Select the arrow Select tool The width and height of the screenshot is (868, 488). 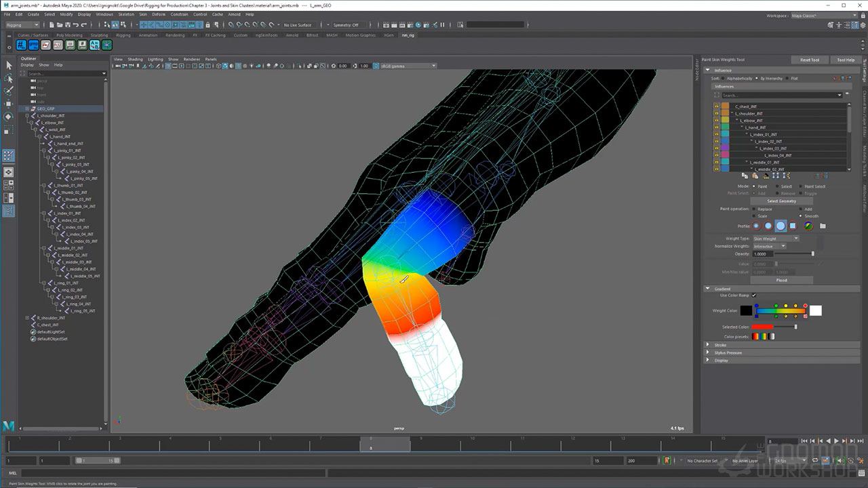pyautogui.click(x=9, y=65)
